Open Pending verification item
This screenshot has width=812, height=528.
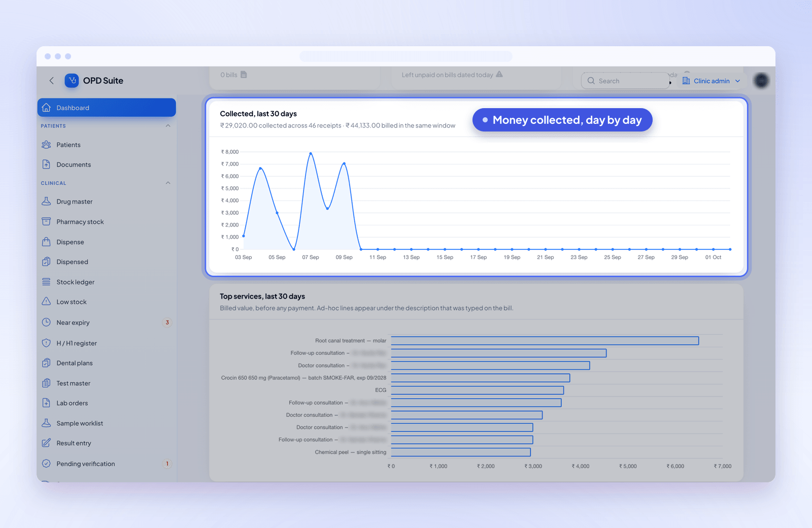107,464
